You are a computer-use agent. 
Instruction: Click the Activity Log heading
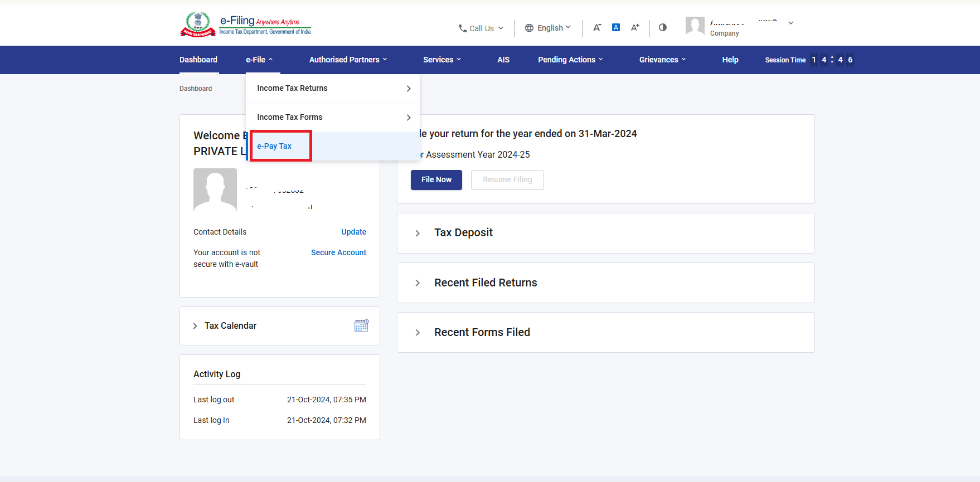(217, 374)
